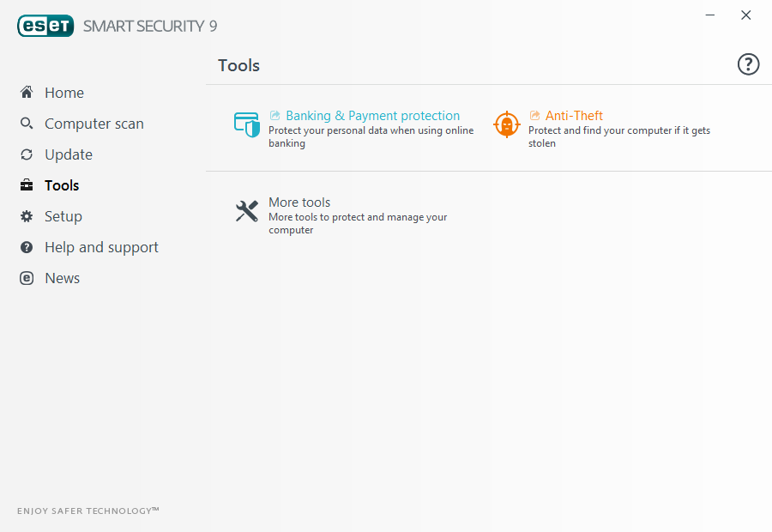
Task: Click the Help and support question icon
Action: tap(27, 247)
